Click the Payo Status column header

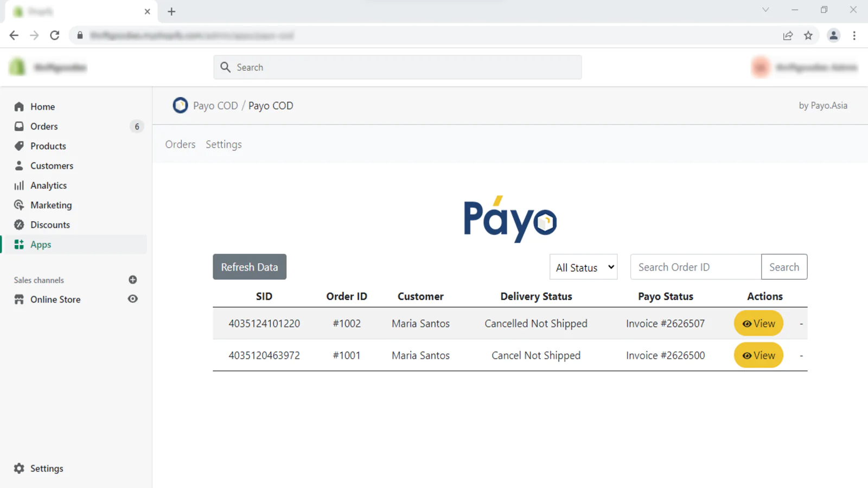click(666, 297)
